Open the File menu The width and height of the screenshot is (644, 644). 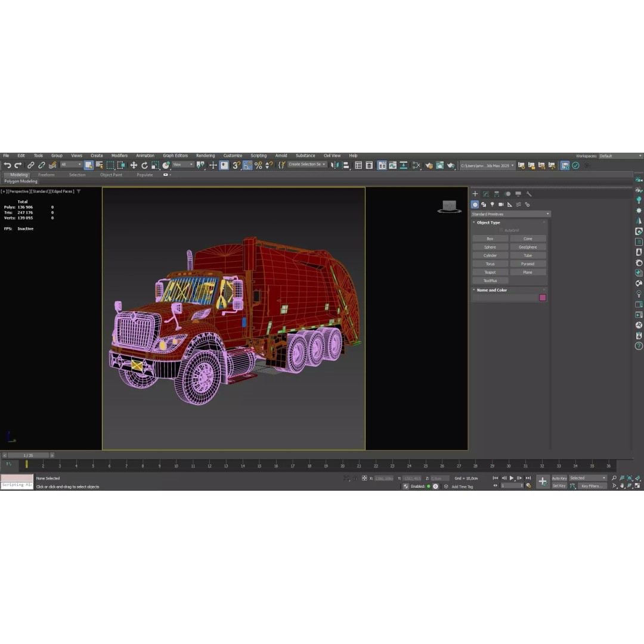pyautogui.click(x=6, y=156)
